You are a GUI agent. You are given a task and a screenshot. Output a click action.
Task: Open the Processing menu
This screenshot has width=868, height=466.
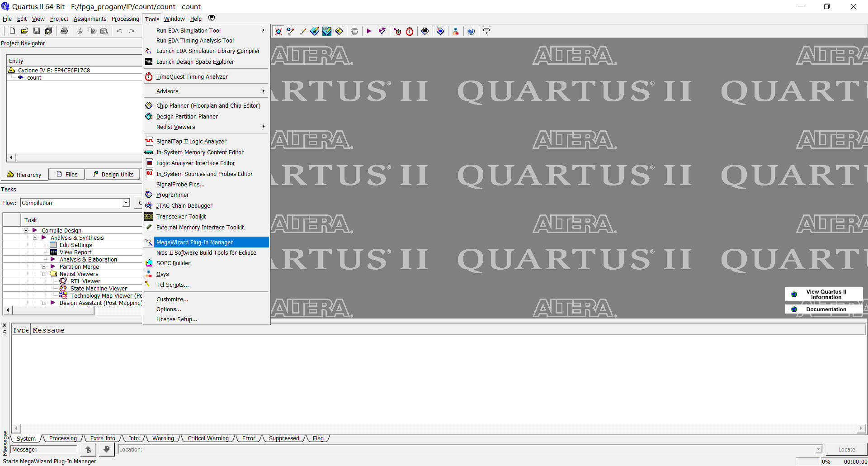(x=125, y=19)
